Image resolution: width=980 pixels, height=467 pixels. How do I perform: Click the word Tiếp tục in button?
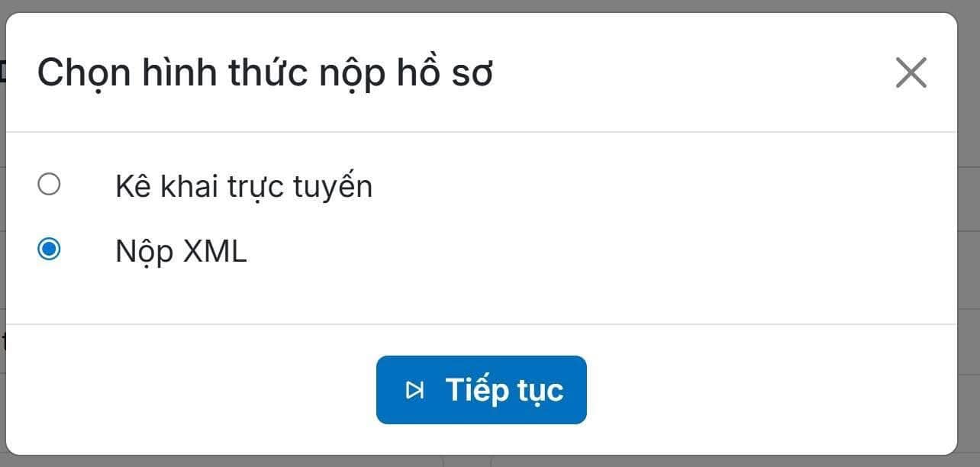[504, 390]
